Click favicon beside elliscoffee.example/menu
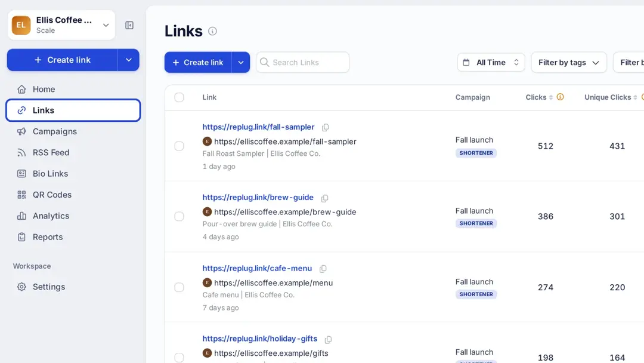The width and height of the screenshot is (644, 363). click(x=207, y=283)
